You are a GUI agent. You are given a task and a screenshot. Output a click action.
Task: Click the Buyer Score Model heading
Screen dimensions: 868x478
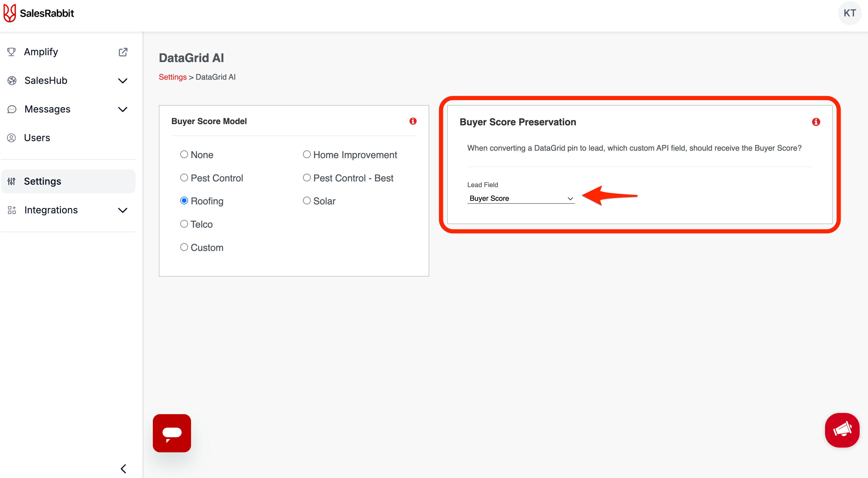pyautogui.click(x=209, y=121)
